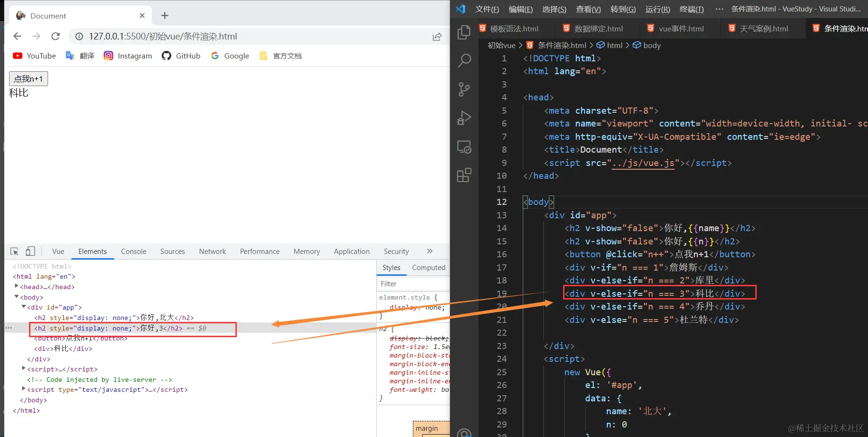
Task: Click the share icon in address bar
Action: [437, 37]
